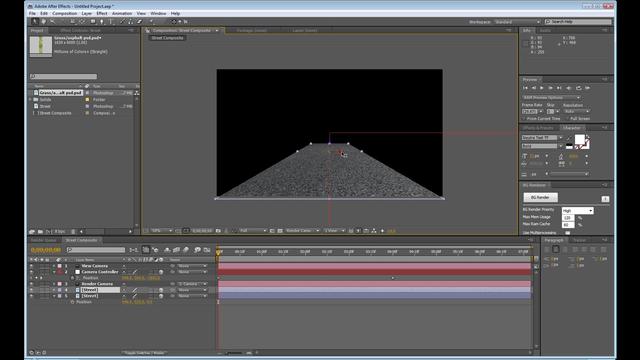Start RAM preview in Preview panel
Image resolution: width=640 pixels, height=360 pixels.
(x=588, y=88)
